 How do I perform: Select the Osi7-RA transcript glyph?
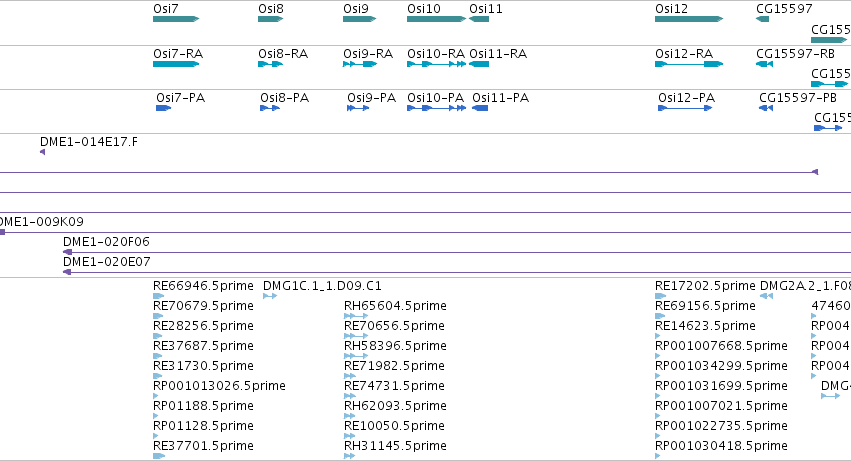pos(176,64)
